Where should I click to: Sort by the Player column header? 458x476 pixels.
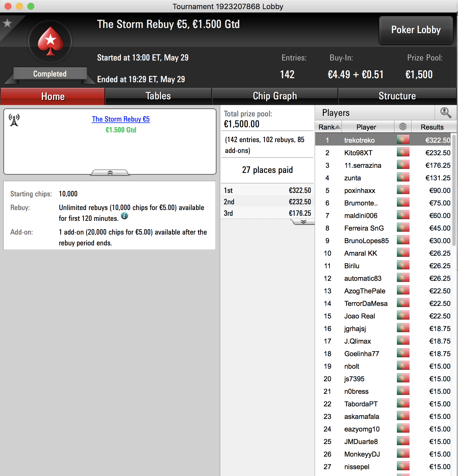click(366, 127)
